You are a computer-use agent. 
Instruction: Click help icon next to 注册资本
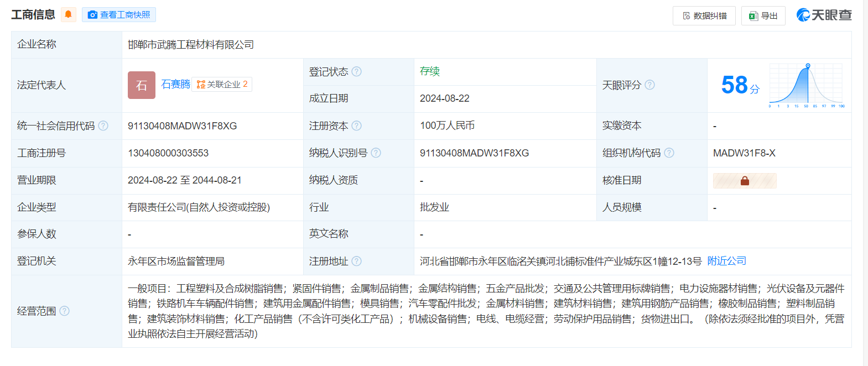pyautogui.click(x=357, y=126)
